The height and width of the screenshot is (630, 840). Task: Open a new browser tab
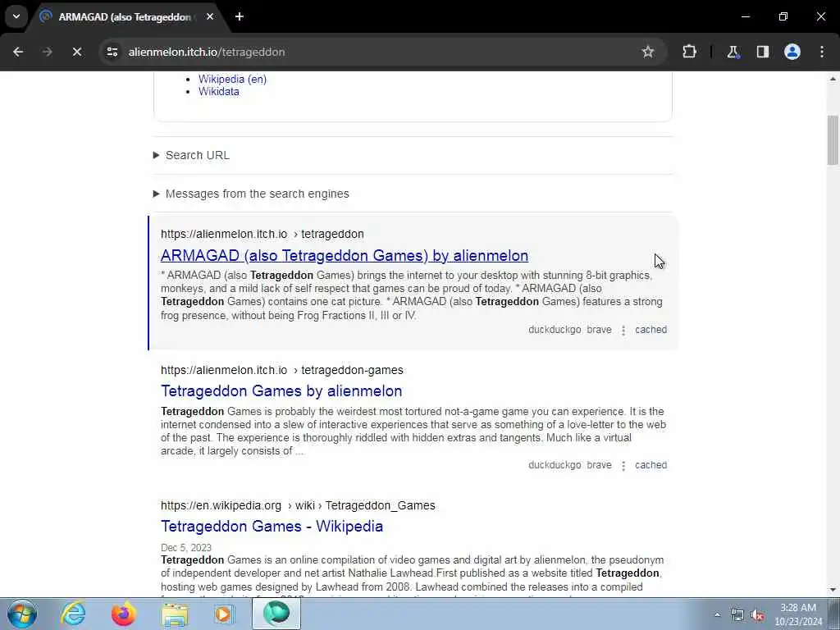tap(240, 16)
